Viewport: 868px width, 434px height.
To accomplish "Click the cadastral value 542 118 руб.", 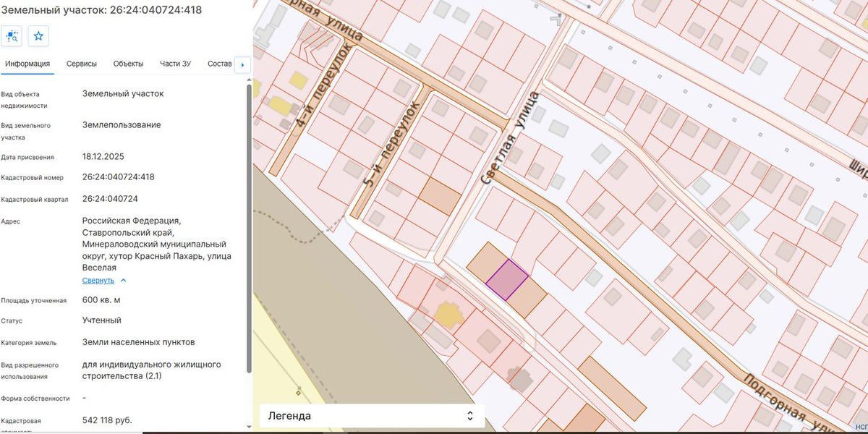I will coord(107,420).
